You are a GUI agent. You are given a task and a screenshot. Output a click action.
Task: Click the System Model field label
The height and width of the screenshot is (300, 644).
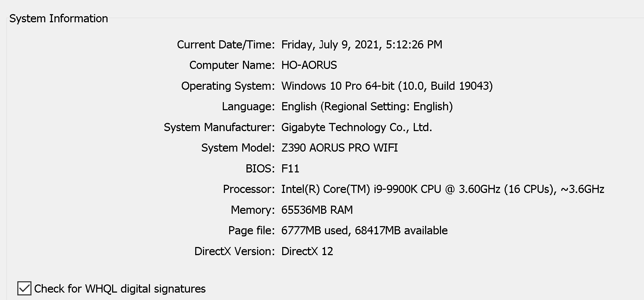238,148
